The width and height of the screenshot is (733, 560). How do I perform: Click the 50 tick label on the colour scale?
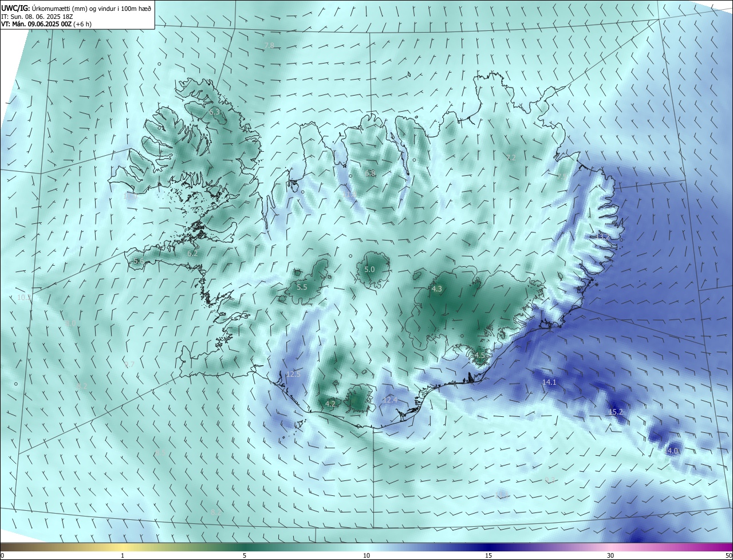(x=728, y=556)
